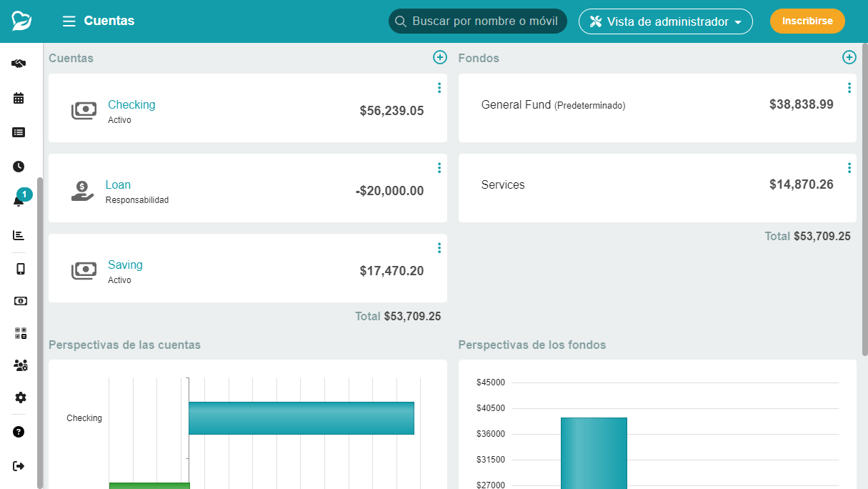Click the $56,239.05 Checking balance
This screenshot has width=868, height=489.
tap(391, 111)
